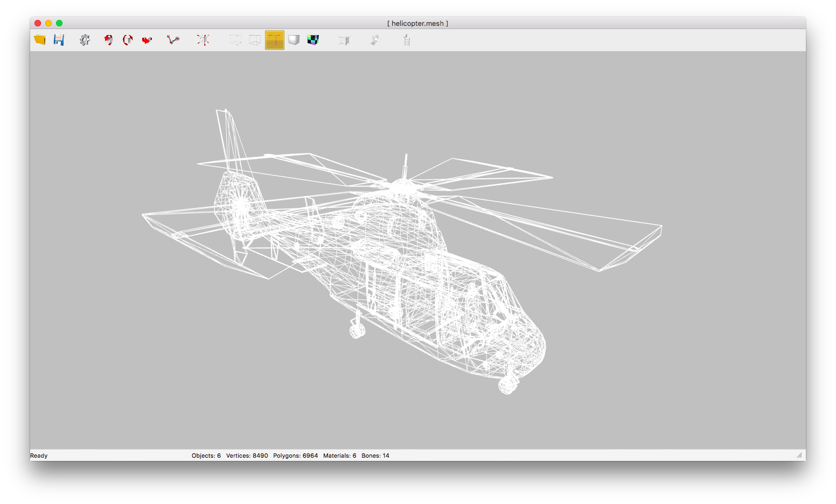
Task: Click the red arrow move-cube icon
Action: [147, 40]
